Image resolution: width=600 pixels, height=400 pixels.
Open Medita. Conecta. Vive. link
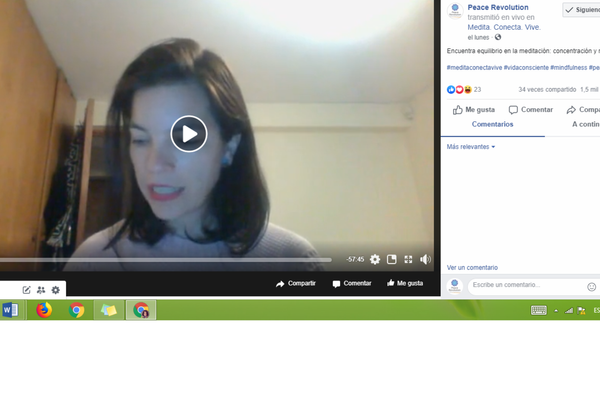click(x=504, y=27)
